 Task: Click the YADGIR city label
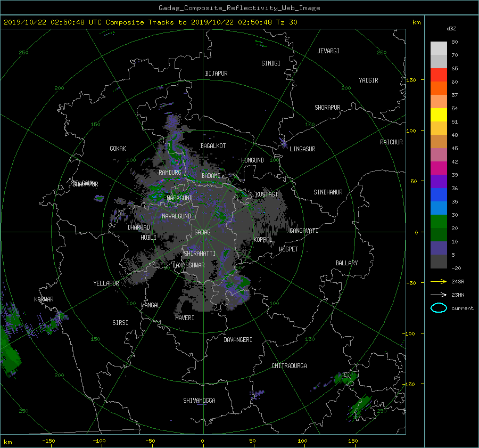(x=368, y=80)
